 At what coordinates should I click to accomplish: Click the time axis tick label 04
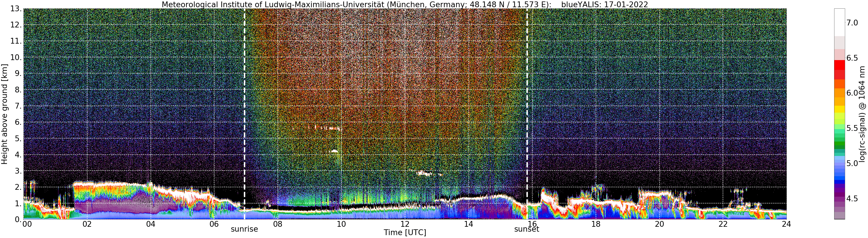click(151, 224)
